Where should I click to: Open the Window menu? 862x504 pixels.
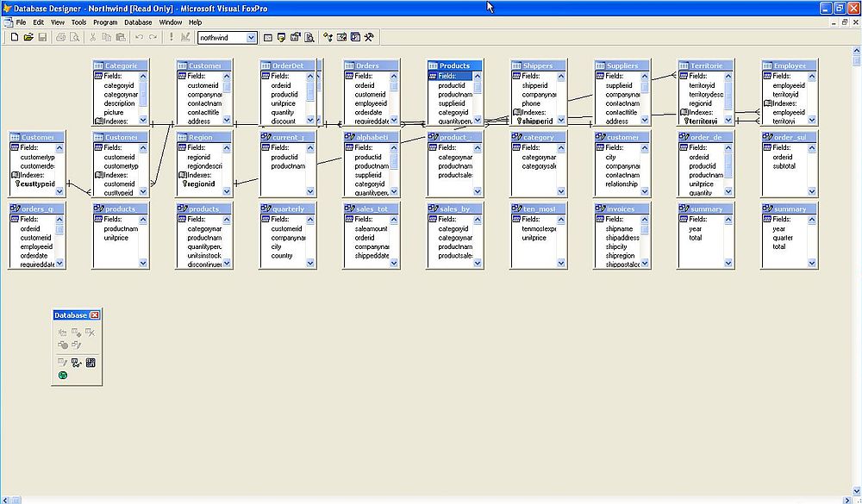pos(171,22)
